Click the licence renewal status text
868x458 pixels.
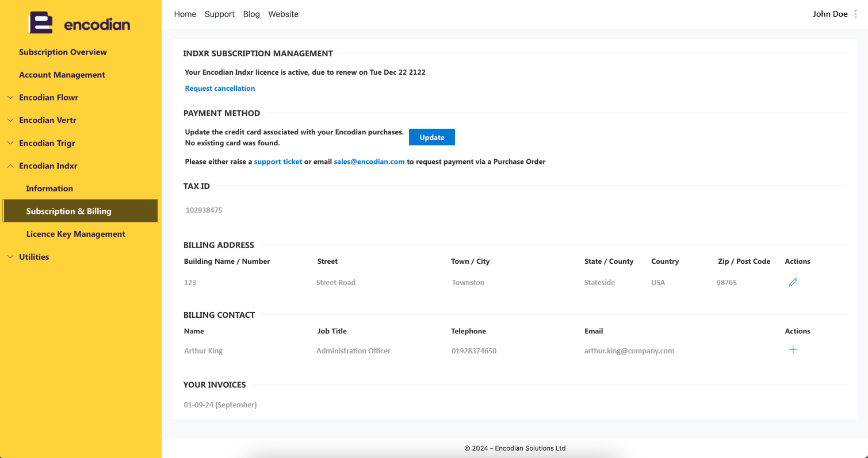(305, 72)
